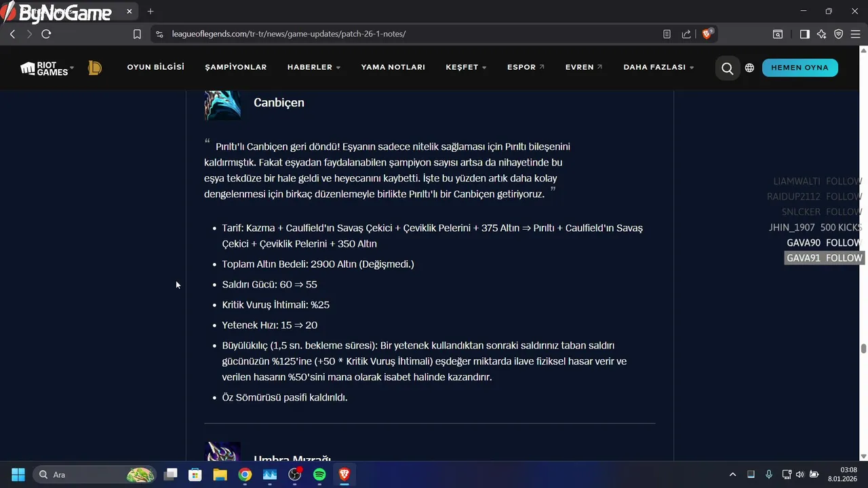Click the Canbiçen item thumbnail

[x=222, y=105]
